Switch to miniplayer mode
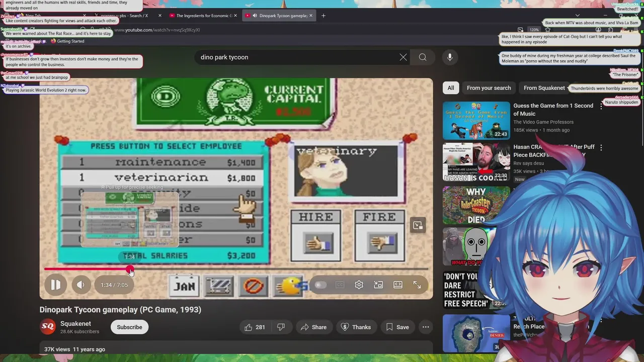This screenshot has width=644, height=362. click(378, 285)
